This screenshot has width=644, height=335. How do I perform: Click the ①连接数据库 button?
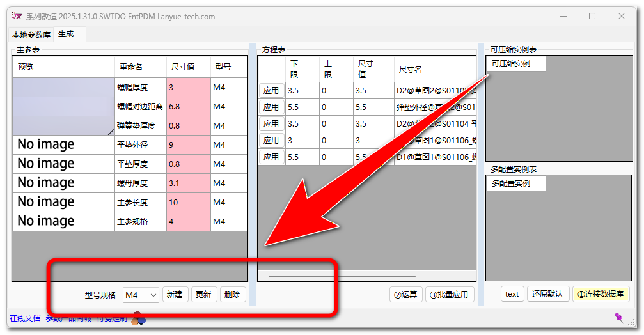pyautogui.click(x=601, y=294)
